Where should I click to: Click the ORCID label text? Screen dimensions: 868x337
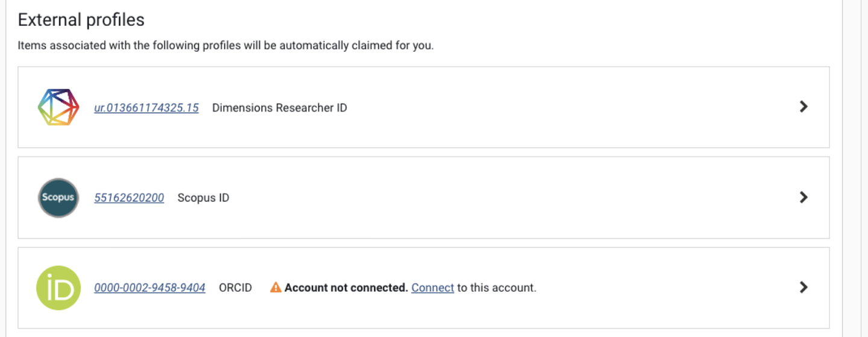click(235, 288)
